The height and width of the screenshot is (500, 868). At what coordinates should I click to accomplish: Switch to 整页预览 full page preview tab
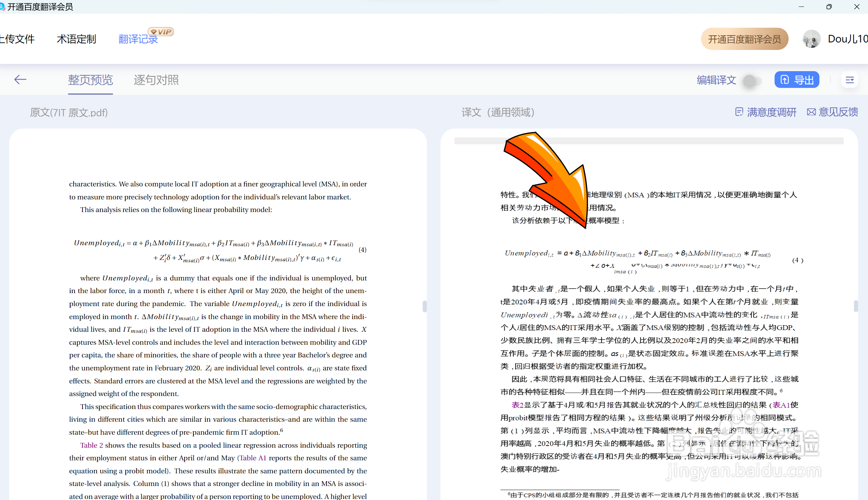90,80
